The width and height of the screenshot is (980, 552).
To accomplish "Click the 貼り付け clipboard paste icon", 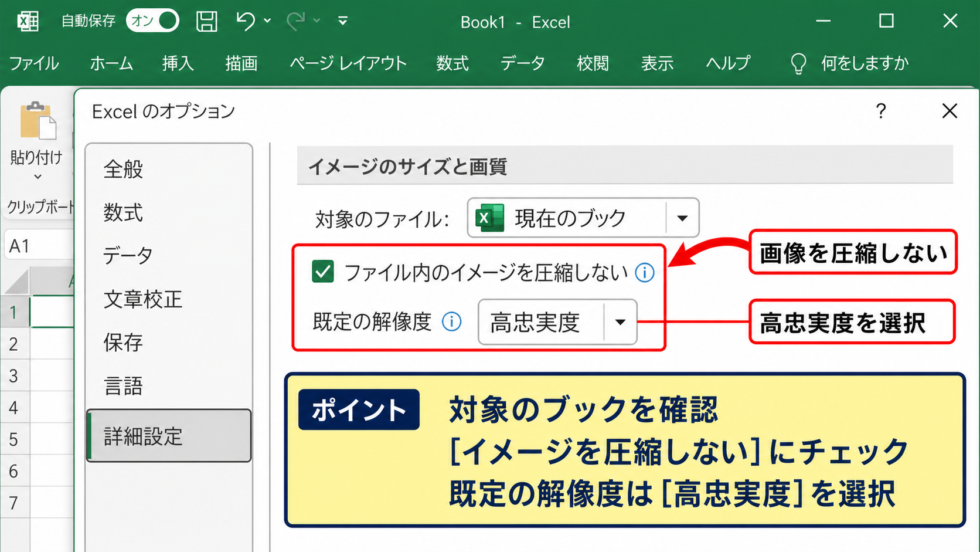I will tap(38, 121).
